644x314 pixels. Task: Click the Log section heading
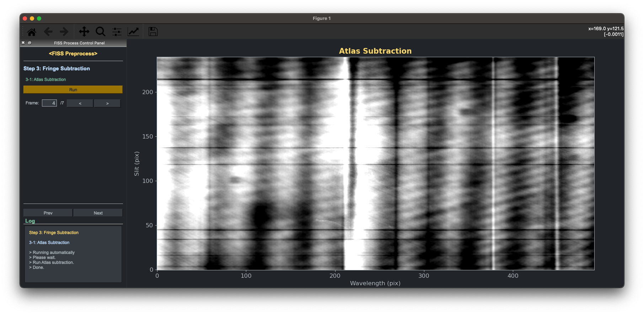[x=30, y=221]
